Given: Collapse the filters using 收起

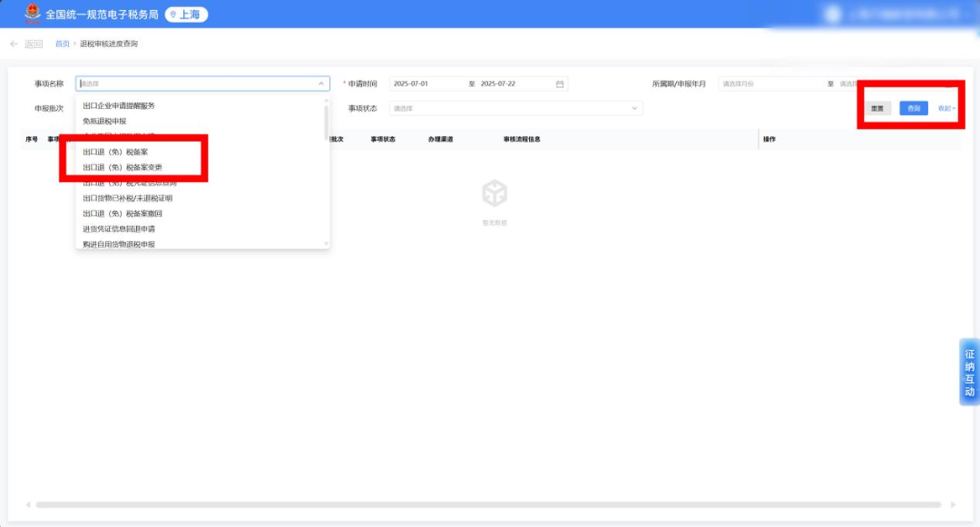Looking at the screenshot, I should pos(946,108).
